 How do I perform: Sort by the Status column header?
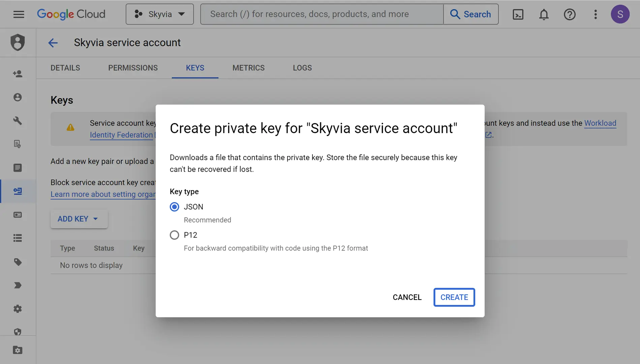click(x=104, y=248)
